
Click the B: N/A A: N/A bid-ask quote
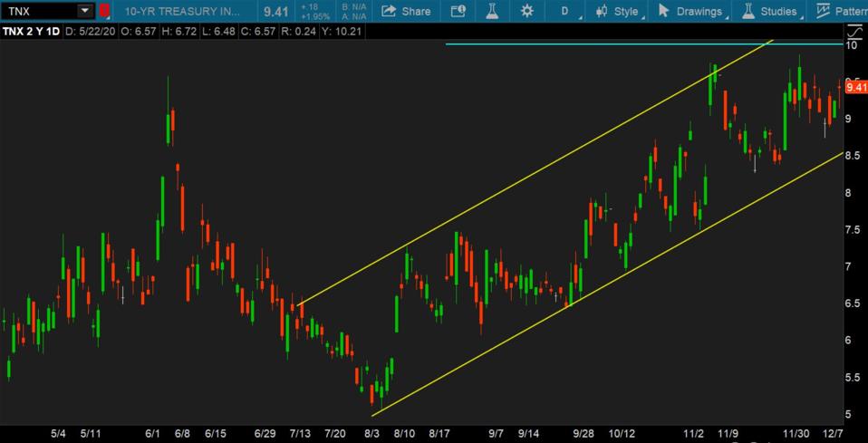coord(354,12)
